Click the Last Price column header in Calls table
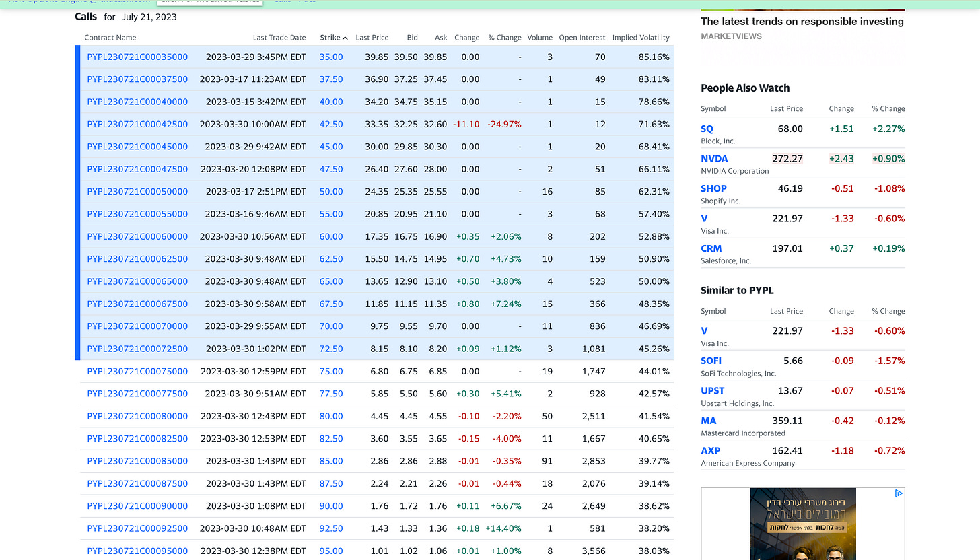 click(372, 38)
